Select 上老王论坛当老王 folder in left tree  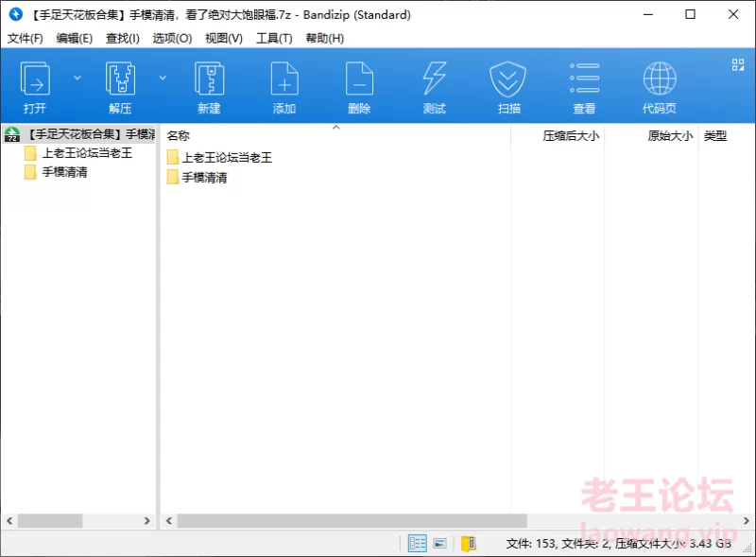pyautogui.click(x=87, y=153)
